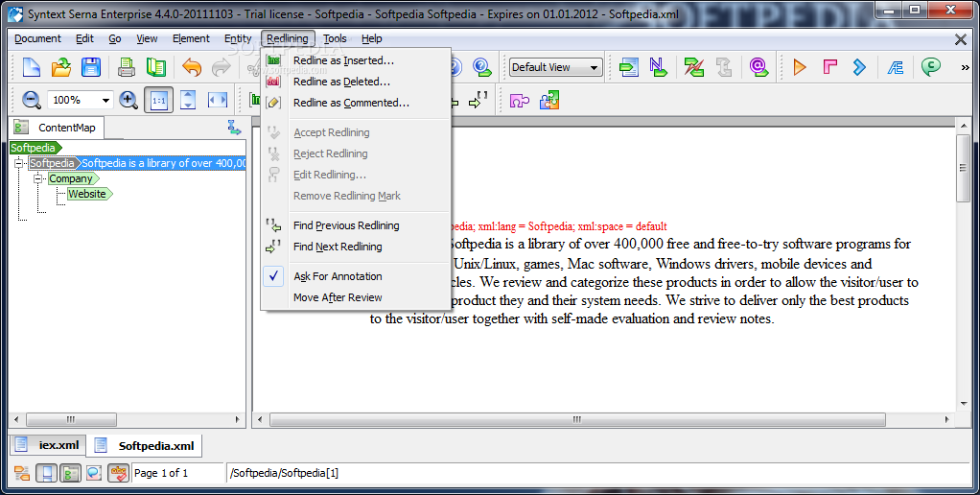Open the zoom 100% dropdown
Screen dimensions: 980x495
(105, 100)
